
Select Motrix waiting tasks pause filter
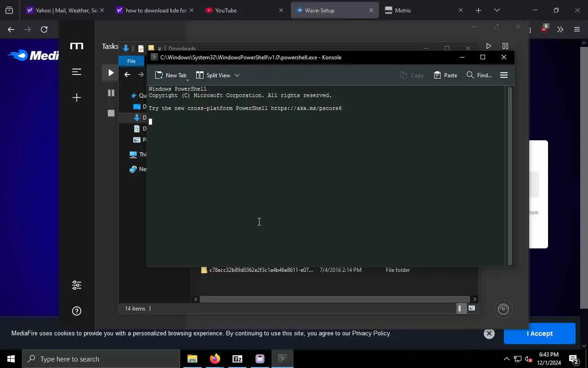111,93
